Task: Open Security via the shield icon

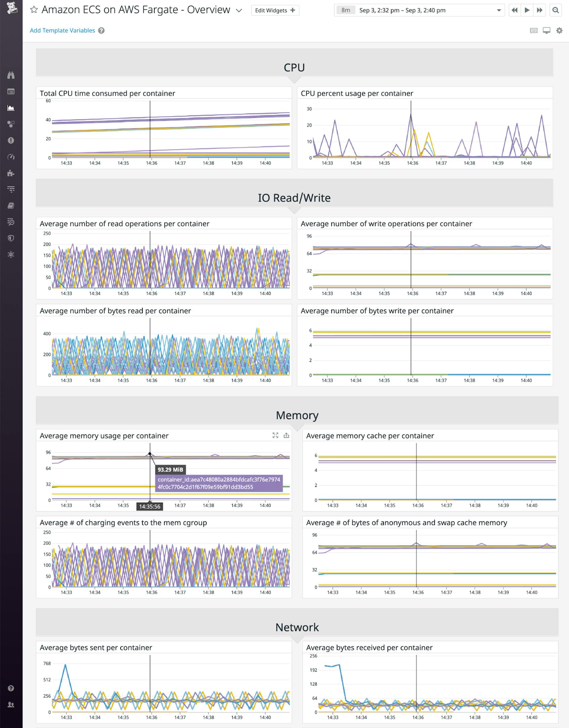Action: click(x=11, y=238)
